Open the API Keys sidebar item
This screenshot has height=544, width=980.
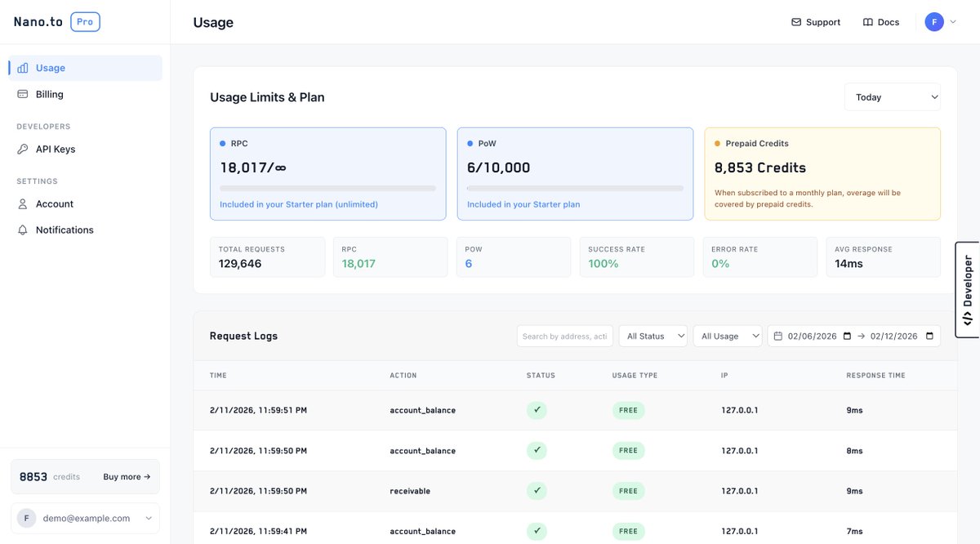85,149
